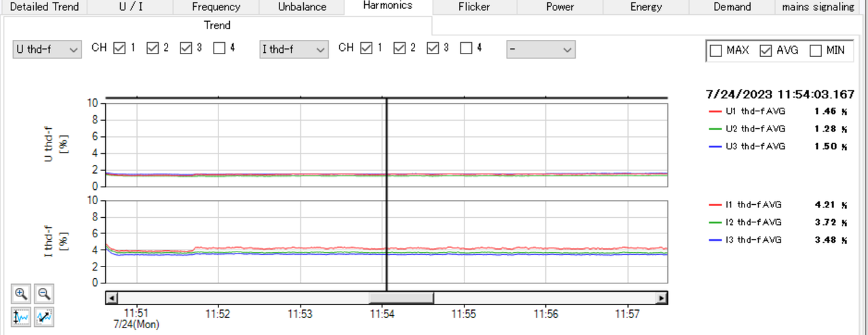Open the Frequency tab
This screenshot has width=868, height=335.
tap(216, 7)
